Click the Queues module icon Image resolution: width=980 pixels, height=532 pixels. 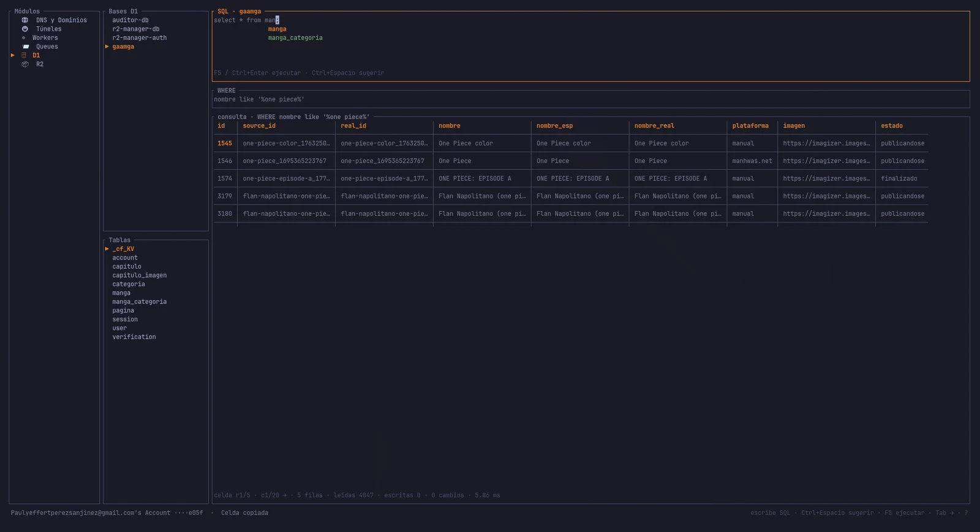coord(26,47)
